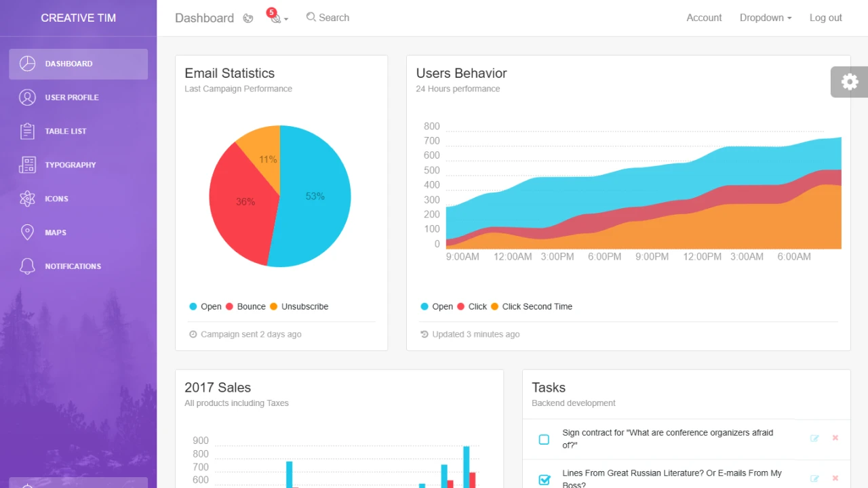Viewport: 868px width, 488px height.
Task: Click the orange Unsubscribe legend dot
Action: (x=274, y=306)
